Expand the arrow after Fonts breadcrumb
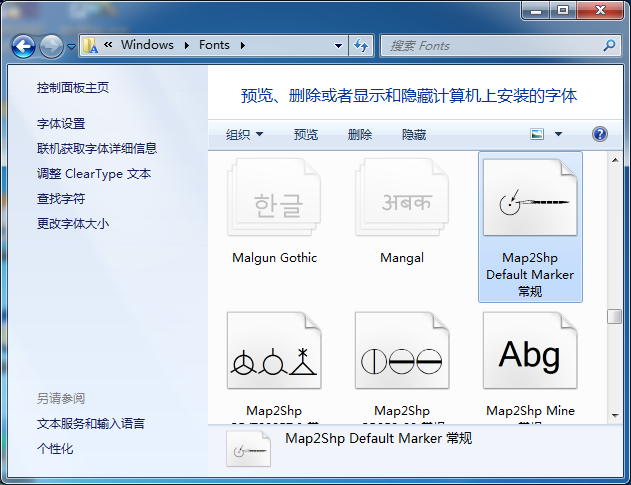Screen dimensions: 631x485 243,45
